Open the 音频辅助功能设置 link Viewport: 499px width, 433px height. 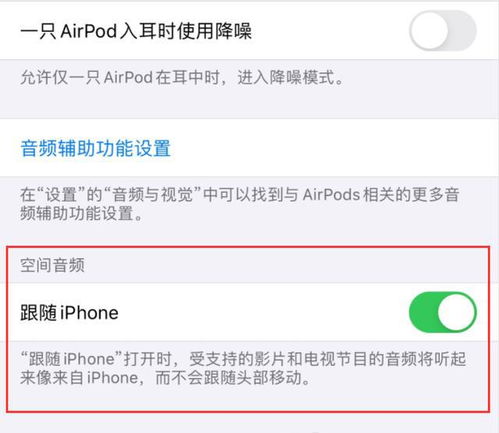96,148
